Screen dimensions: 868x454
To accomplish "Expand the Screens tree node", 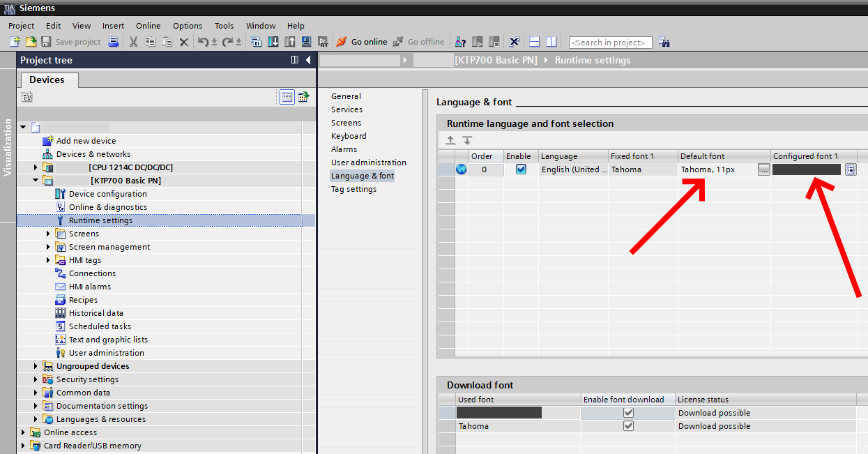I will point(48,234).
